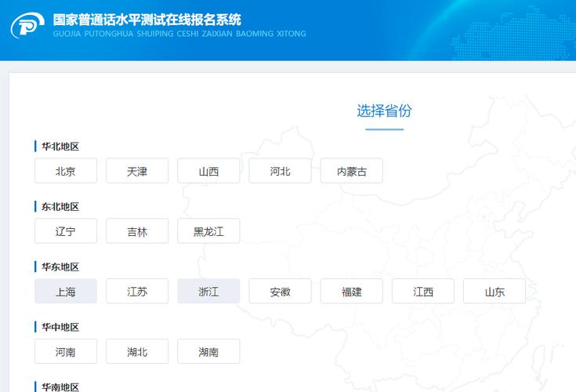Select the 北京 province button

(66, 171)
